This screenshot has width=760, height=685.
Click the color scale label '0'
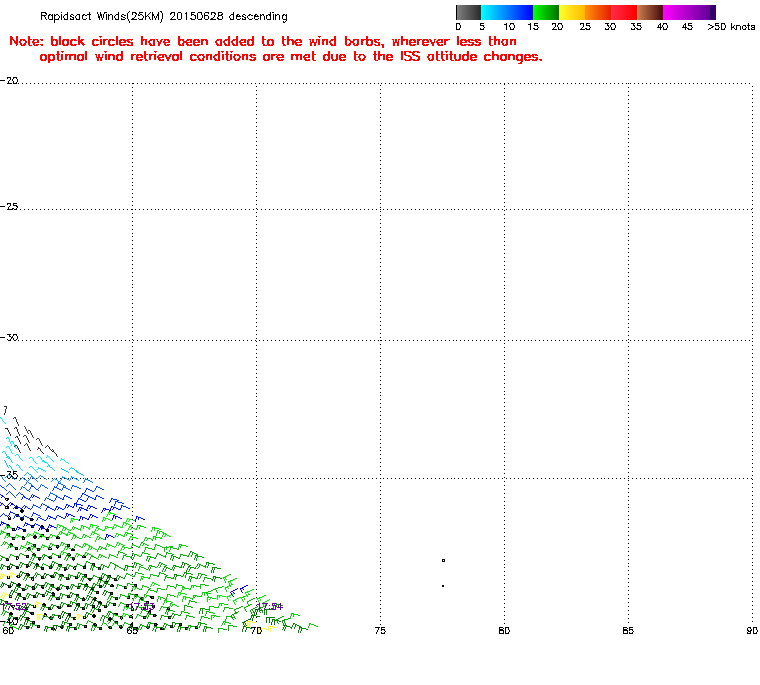coord(458,27)
